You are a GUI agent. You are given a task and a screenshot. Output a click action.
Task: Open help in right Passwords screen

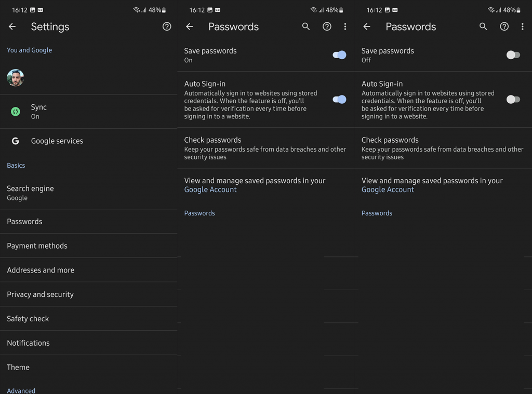point(504,26)
